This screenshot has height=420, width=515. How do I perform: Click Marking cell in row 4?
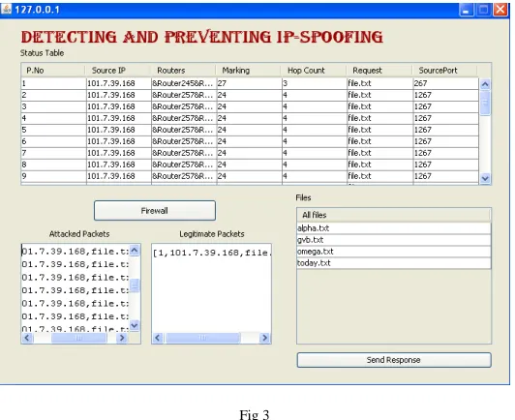pos(250,118)
